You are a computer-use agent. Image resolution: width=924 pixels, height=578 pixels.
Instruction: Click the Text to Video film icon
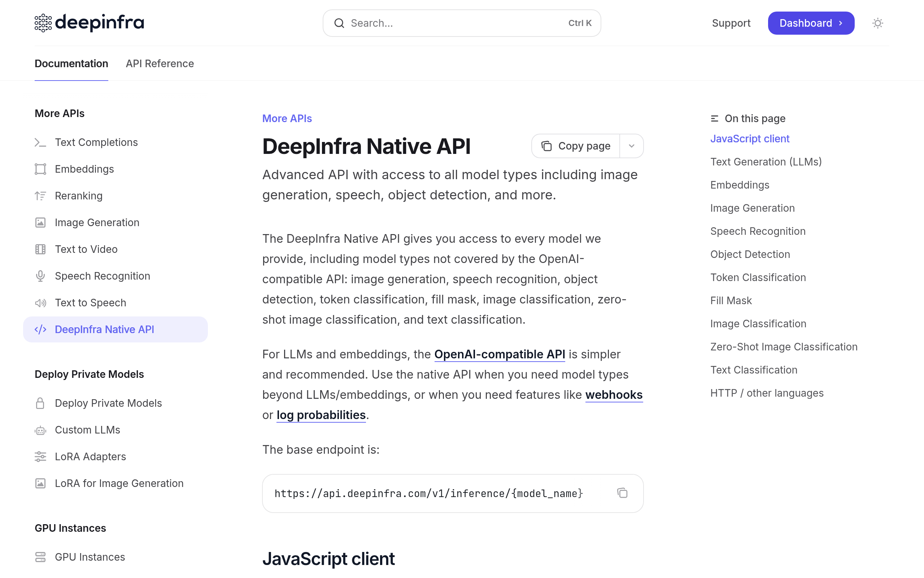coord(40,249)
